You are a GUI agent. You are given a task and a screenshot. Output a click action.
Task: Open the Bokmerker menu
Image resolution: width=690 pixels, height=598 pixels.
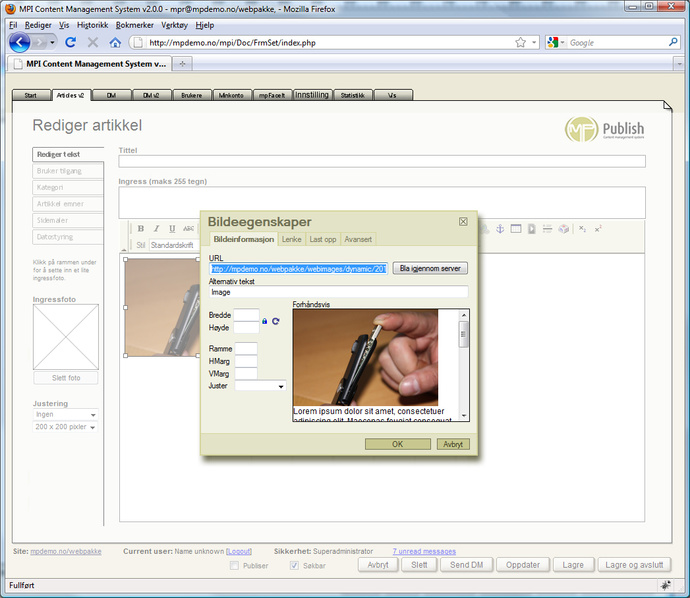pos(133,24)
